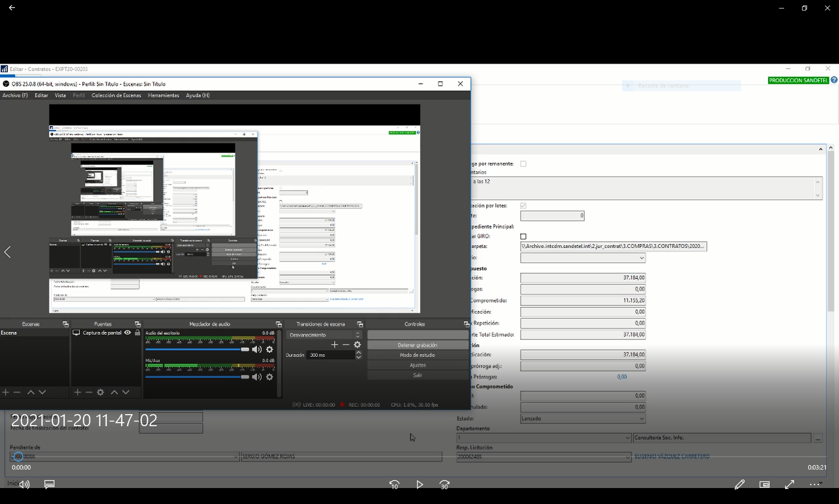This screenshot has height=504, width=839.
Task: Switch player to mini view
Action: coord(764,485)
